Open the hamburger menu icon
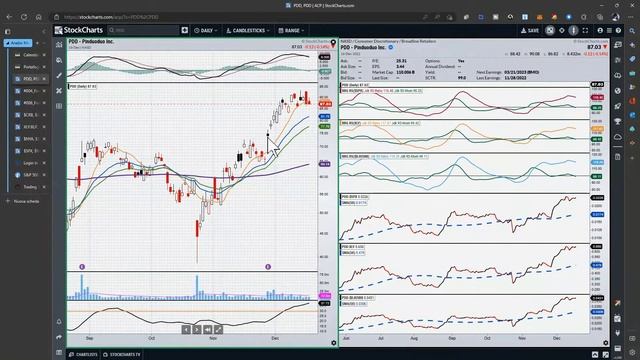Viewport: 640px width, 360px height. pyautogui.click(x=609, y=31)
